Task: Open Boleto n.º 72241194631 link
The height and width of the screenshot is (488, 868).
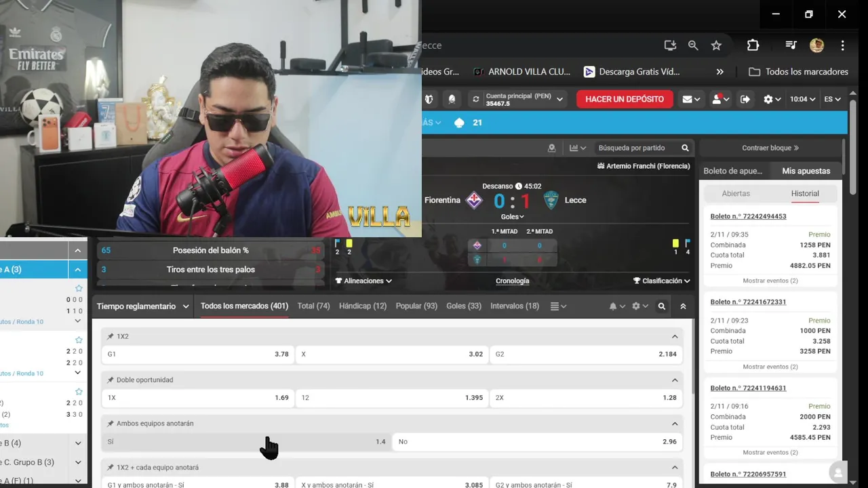Action: point(748,388)
